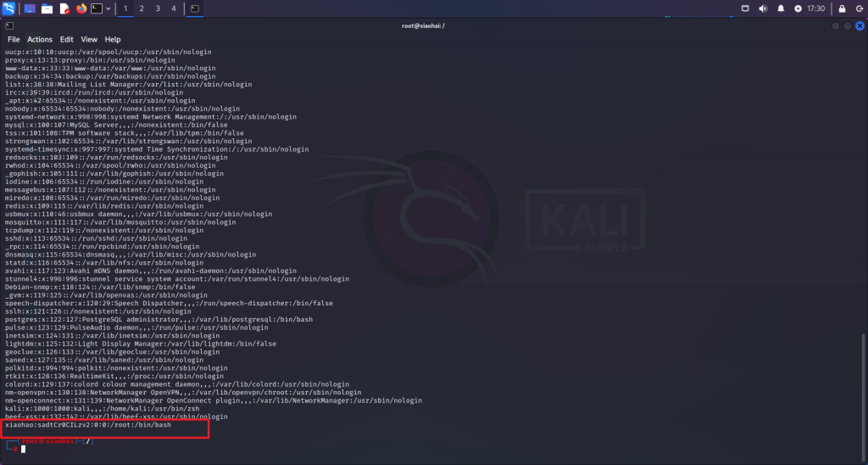Open the file manager from the panel

click(x=47, y=8)
